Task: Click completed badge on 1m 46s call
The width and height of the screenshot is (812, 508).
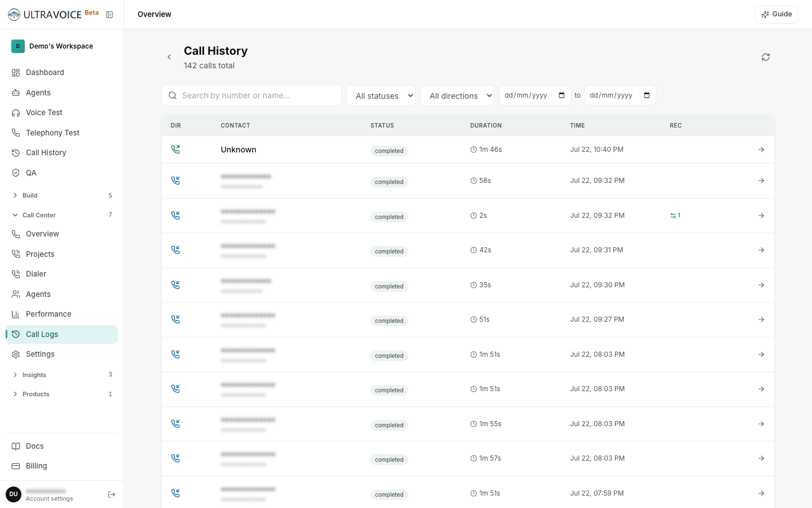Action: pos(389,151)
